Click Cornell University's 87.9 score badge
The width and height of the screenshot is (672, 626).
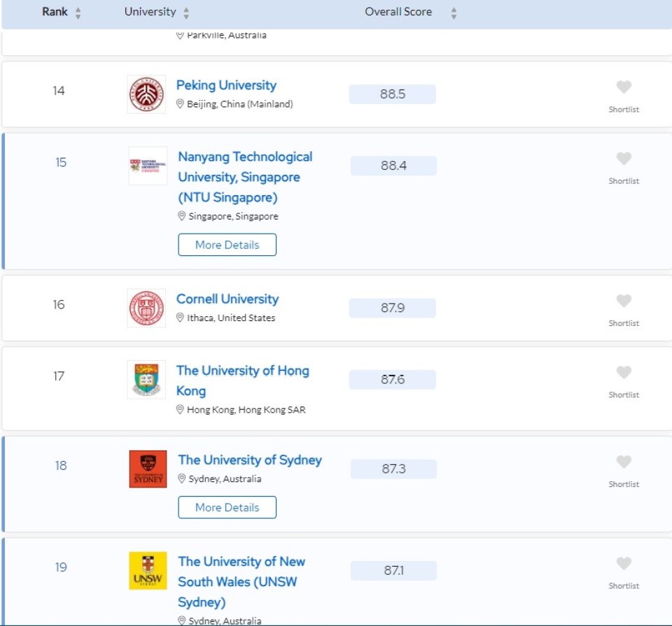click(x=393, y=308)
